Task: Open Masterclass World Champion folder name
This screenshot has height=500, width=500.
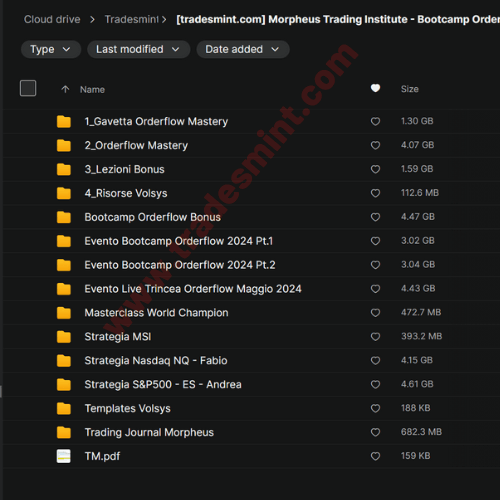Action: (156, 313)
